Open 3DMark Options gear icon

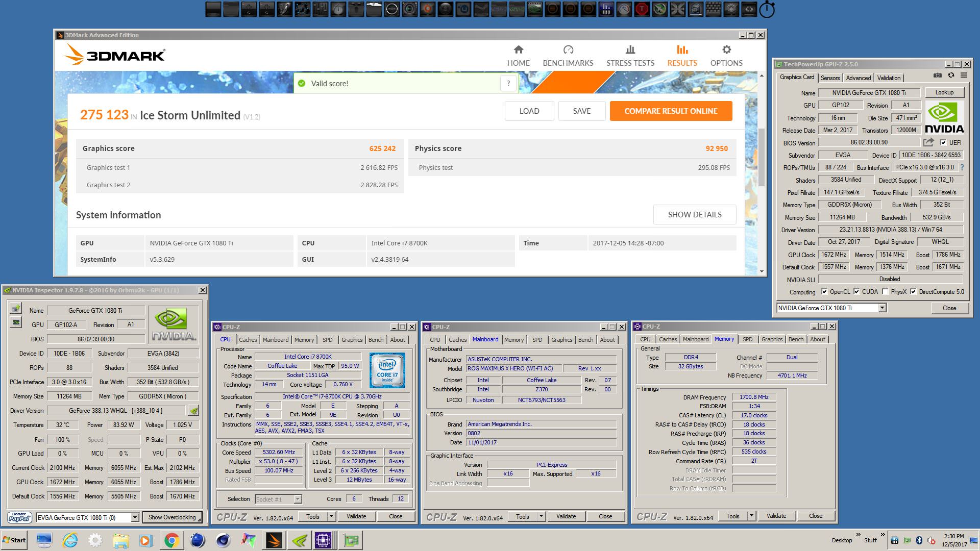726,50
